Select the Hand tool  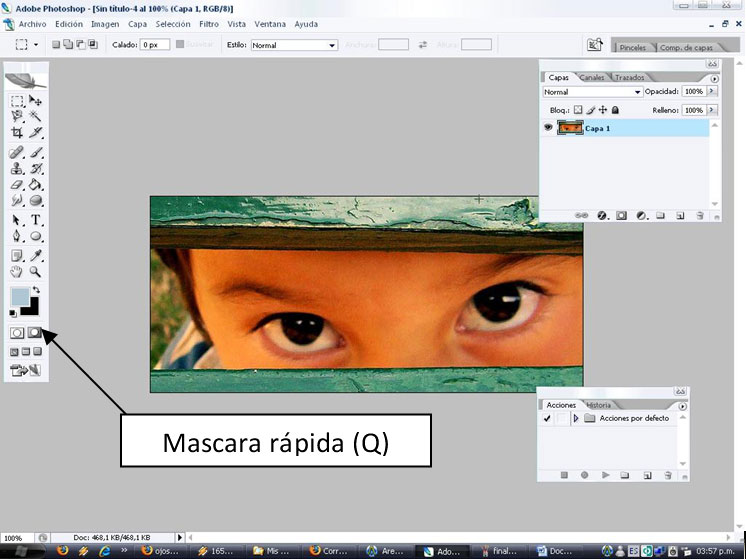click(x=17, y=272)
